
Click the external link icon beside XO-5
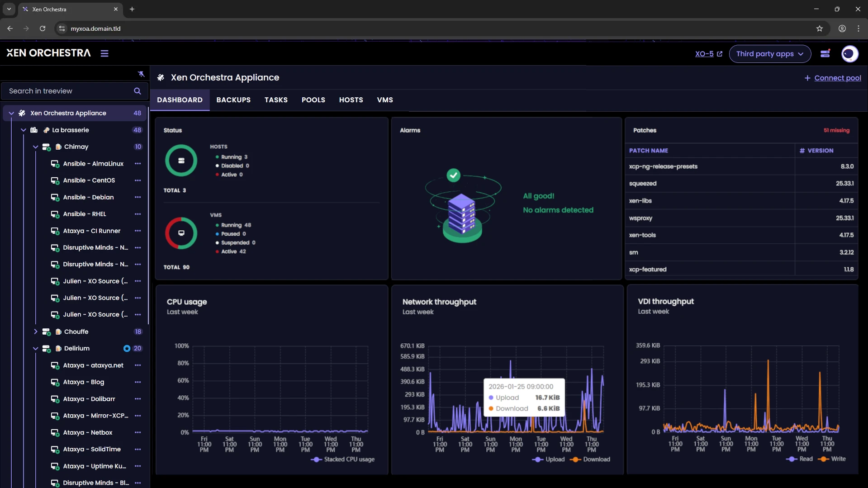point(719,54)
